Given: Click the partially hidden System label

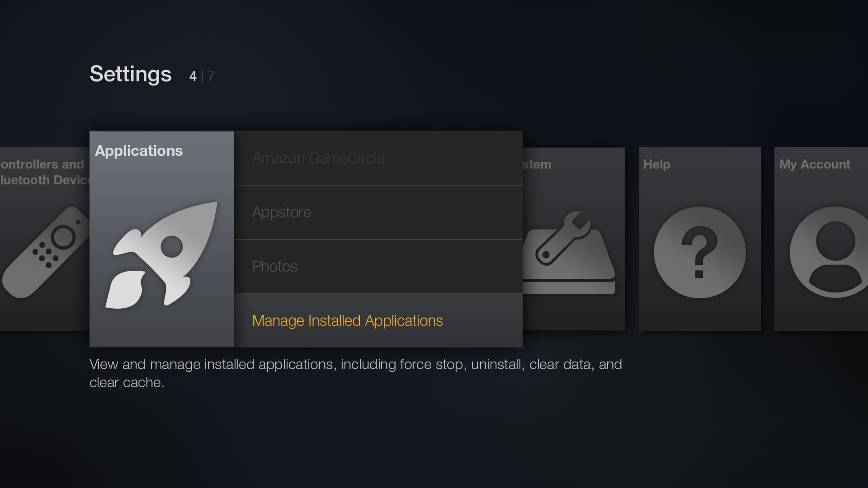Looking at the screenshot, I should (537, 164).
